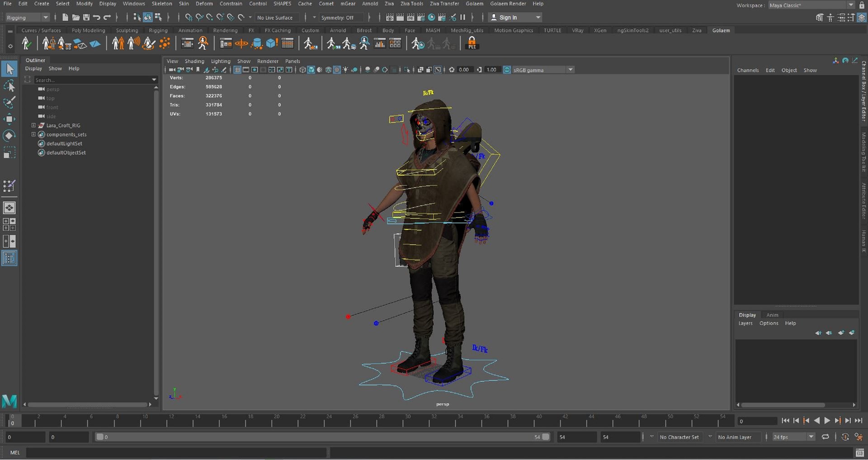Open the 24 fps frame rate dropdown
Image resolution: width=868 pixels, height=460 pixels.
click(x=793, y=437)
